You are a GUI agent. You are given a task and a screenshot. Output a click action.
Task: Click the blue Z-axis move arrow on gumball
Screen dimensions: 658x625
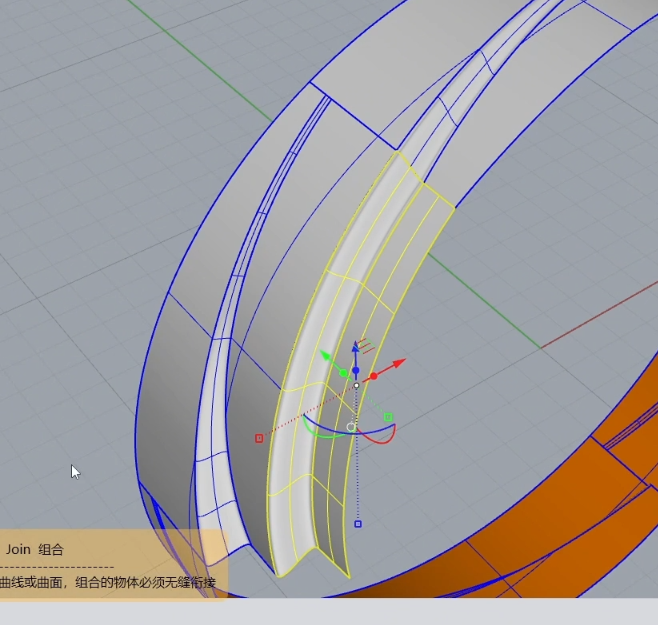[356, 347]
